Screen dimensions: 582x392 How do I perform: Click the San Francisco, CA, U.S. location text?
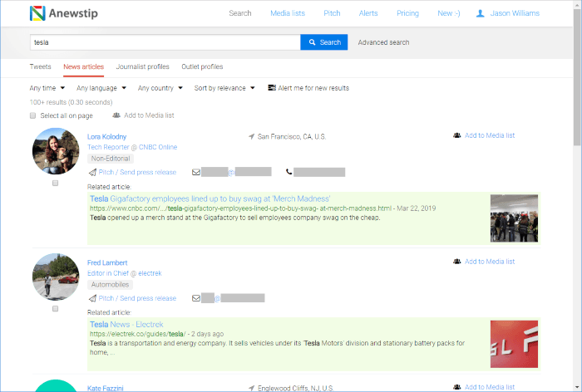292,136
